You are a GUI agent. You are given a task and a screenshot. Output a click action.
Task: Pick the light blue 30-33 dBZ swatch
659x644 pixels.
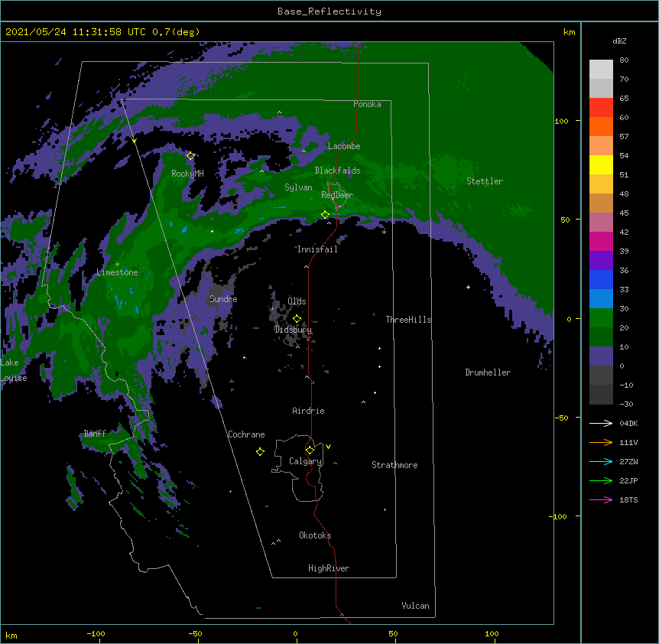coord(601,299)
